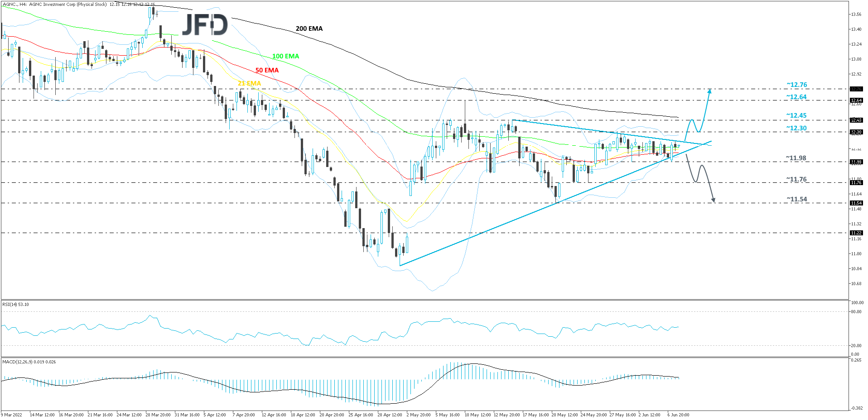
Task: Click the 6 Jun 20:00 time axis label
Action: click(679, 414)
